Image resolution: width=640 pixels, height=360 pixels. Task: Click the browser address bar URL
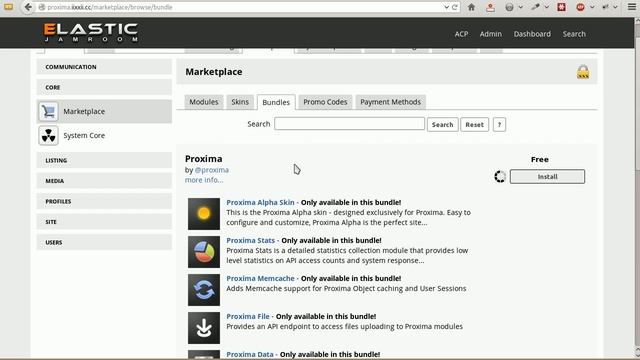click(110, 7)
